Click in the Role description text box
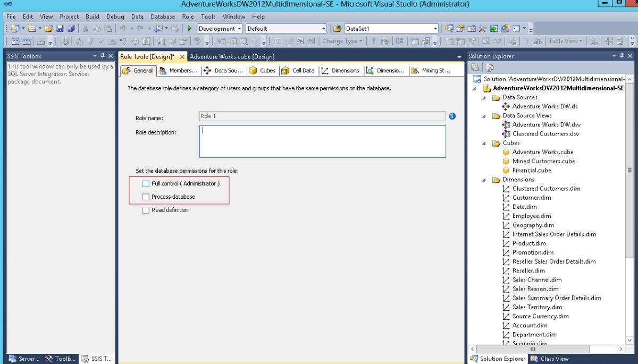Image resolution: width=638 pixels, height=364 pixels. 323,141
